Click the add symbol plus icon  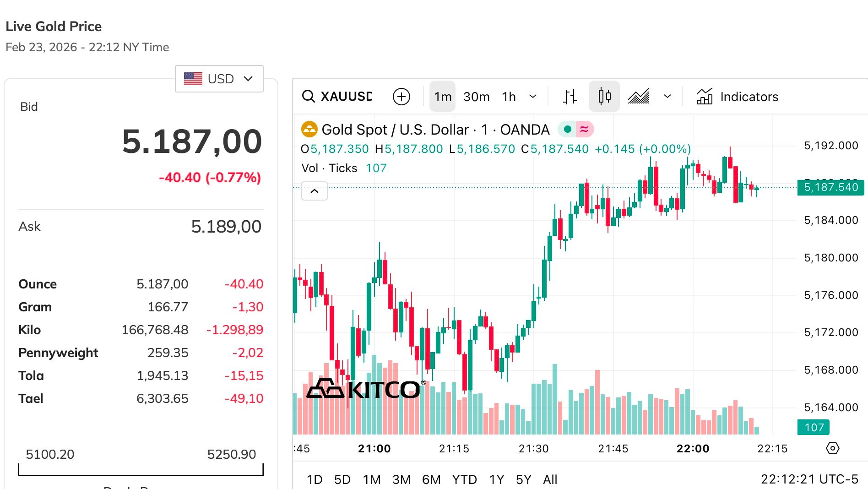click(401, 97)
